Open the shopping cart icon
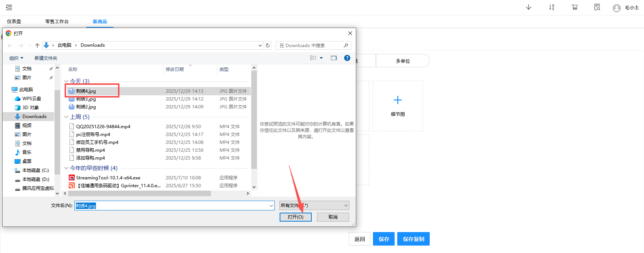This screenshot has height=253, width=644. [x=575, y=7]
